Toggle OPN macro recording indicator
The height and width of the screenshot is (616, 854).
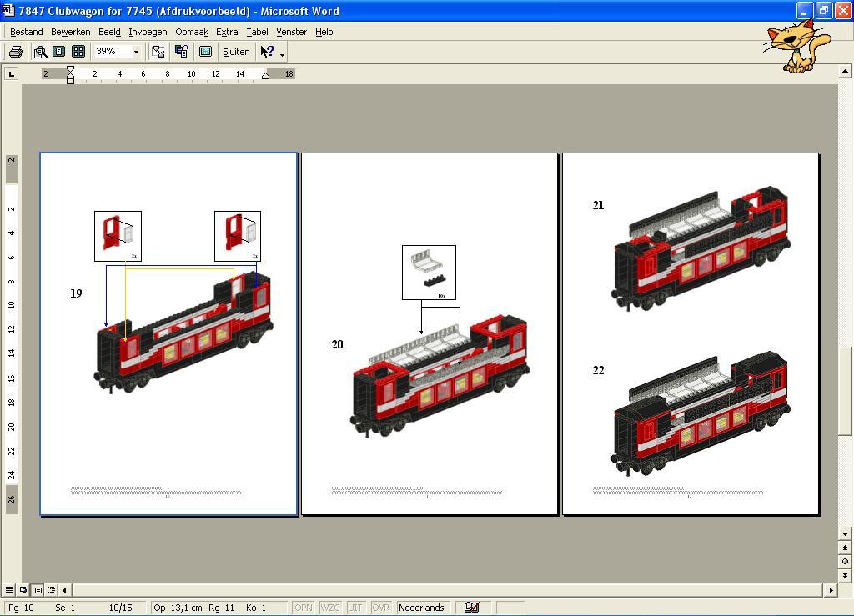pyautogui.click(x=303, y=608)
